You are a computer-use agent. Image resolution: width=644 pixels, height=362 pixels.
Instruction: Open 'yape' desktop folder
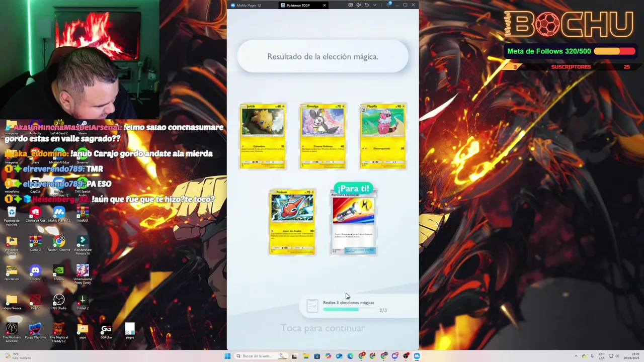pyautogui.click(x=83, y=332)
